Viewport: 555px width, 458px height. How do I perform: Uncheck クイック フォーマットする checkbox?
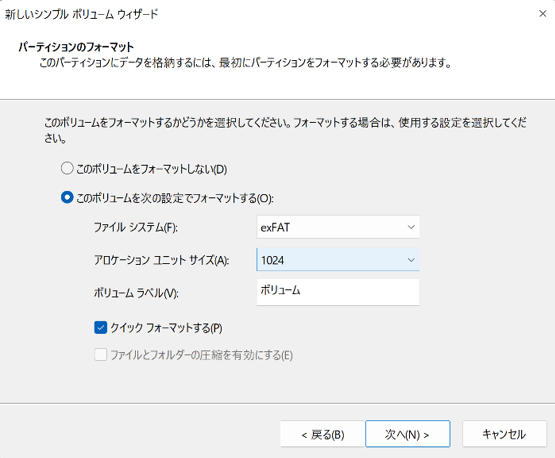point(101,327)
